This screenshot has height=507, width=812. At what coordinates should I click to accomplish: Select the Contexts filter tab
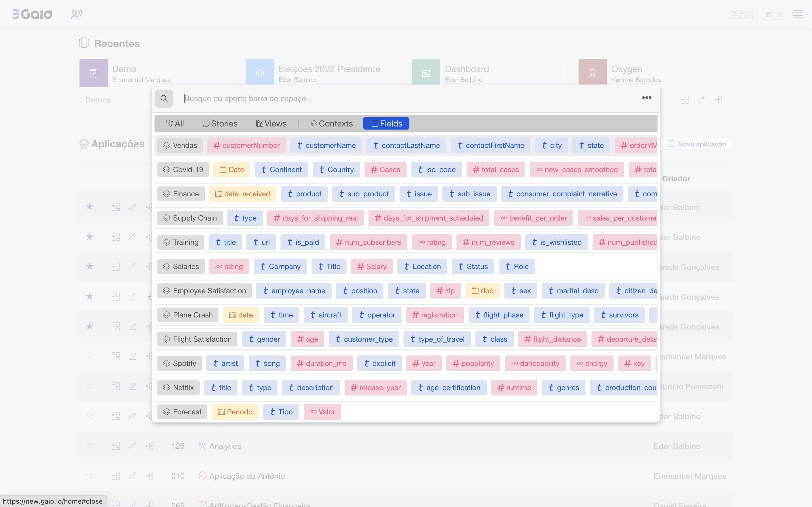[x=332, y=123]
